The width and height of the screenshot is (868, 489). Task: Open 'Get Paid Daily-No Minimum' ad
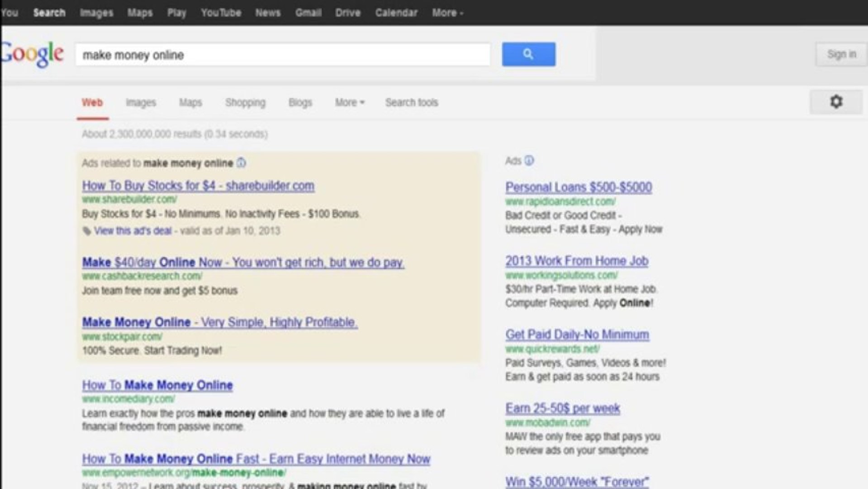pos(577,335)
